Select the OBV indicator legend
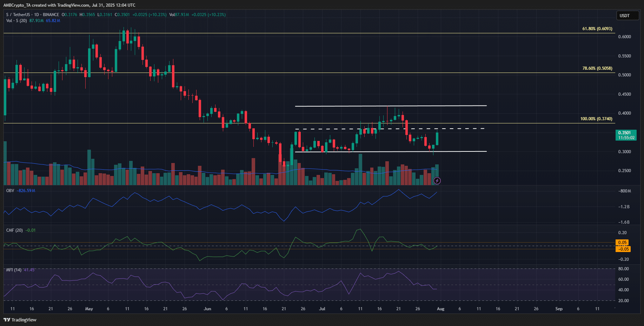644x326 pixels. point(11,190)
